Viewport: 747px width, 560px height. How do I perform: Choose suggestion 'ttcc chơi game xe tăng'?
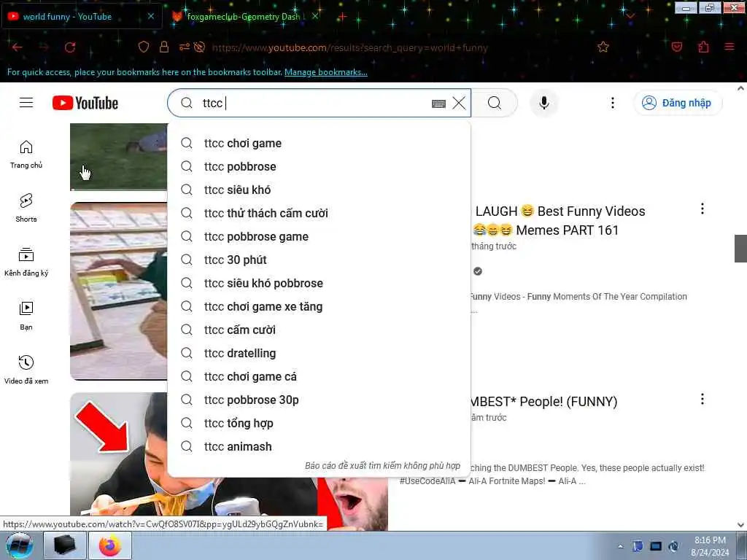(319, 307)
